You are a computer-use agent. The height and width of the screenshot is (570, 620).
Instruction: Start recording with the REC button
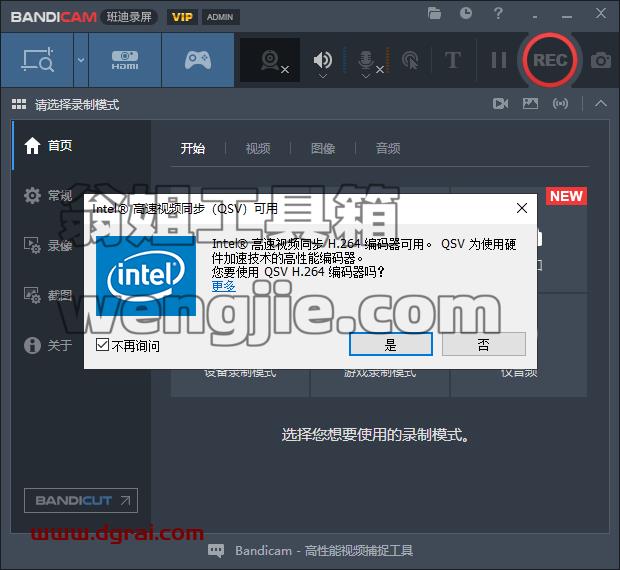pos(550,60)
